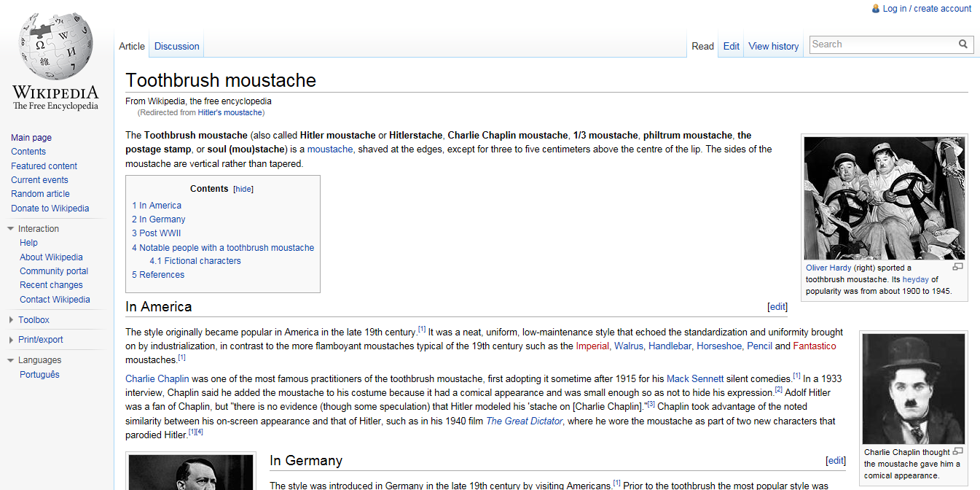The image size is (980, 490).
Task: Open The Great Dictator film link
Action: tap(524, 421)
